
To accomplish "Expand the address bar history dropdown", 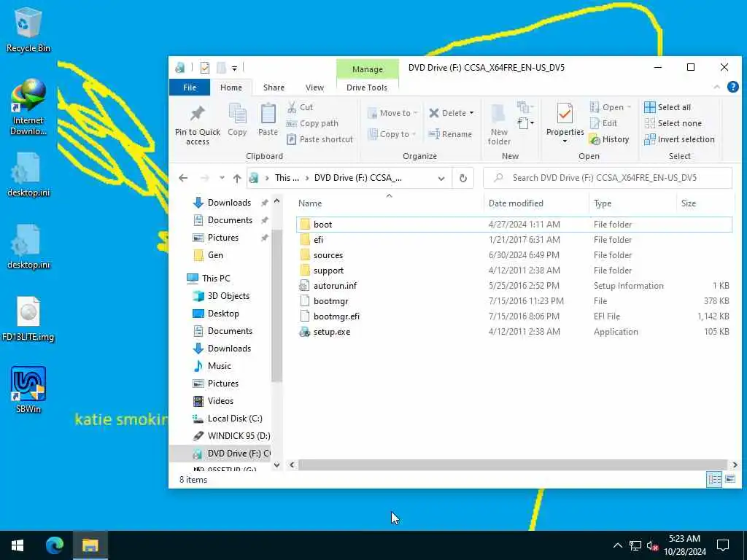I will pyautogui.click(x=441, y=178).
